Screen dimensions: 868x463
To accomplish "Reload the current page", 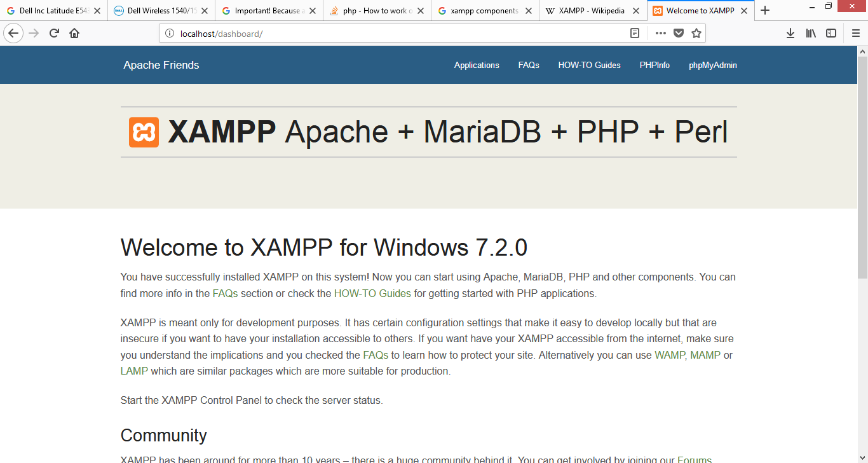I will point(55,33).
